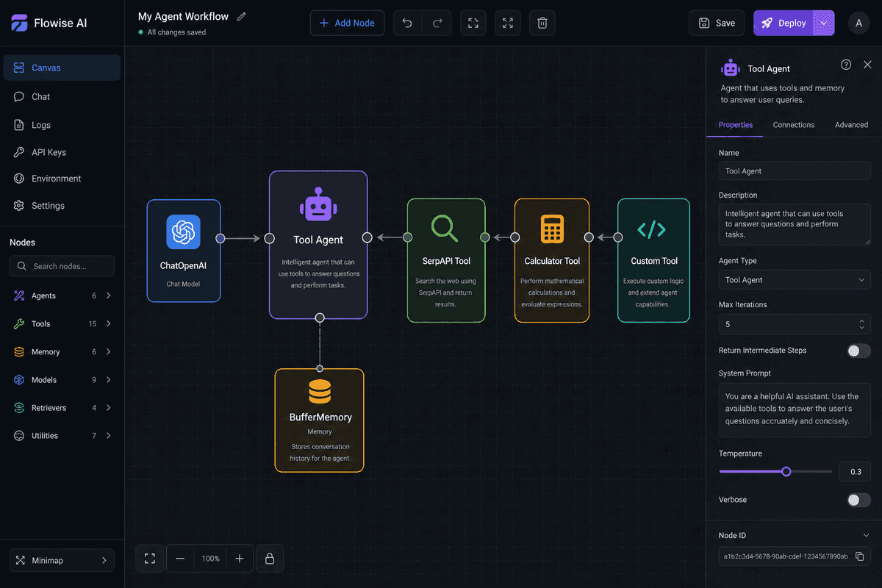Screen dimensions: 882x588
Task: Click the Add Node button
Action: [x=347, y=23]
